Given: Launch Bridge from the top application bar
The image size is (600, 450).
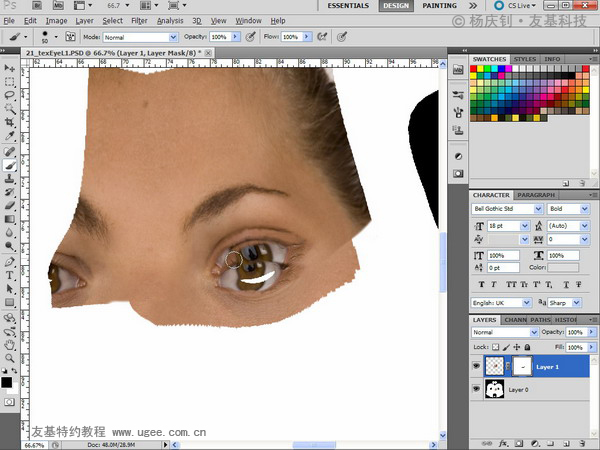Looking at the screenshot, I should [37, 5].
